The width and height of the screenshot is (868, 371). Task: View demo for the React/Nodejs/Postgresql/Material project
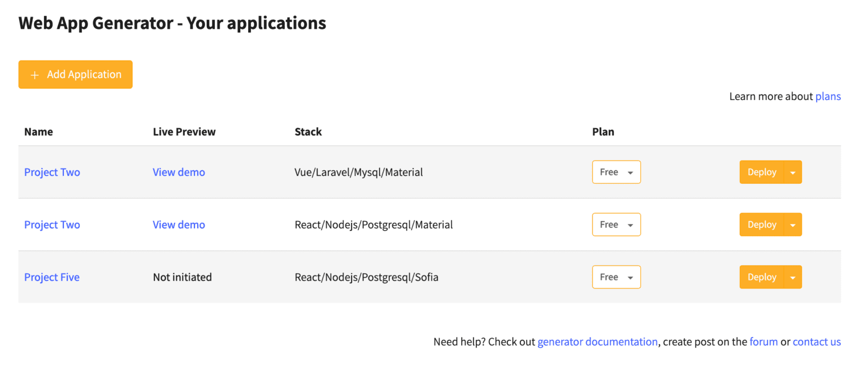tap(179, 225)
